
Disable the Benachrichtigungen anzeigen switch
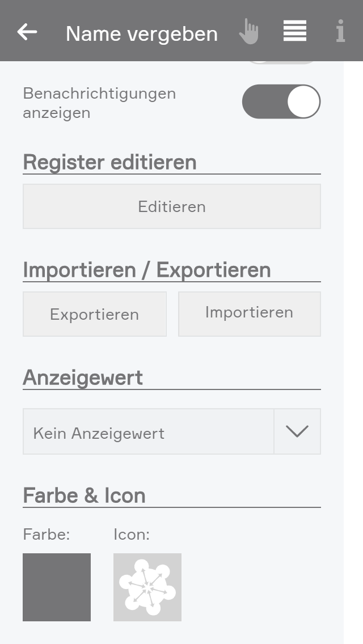click(x=281, y=102)
